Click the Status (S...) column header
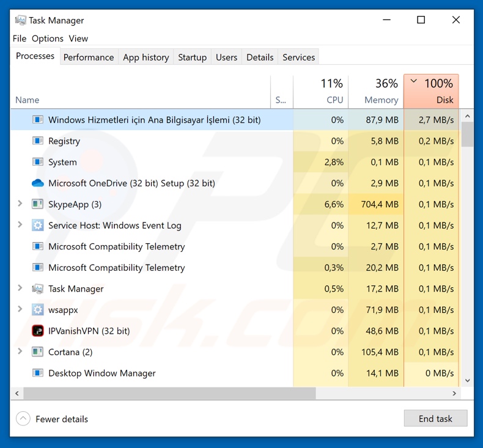The image size is (483, 448). pyautogui.click(x=281, y=92)
